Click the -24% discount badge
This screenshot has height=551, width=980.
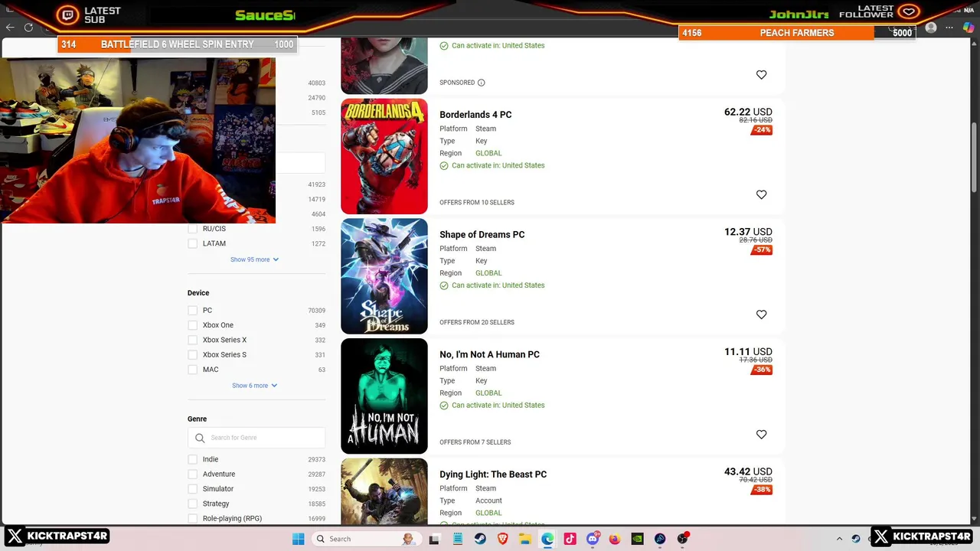point(762,130)
